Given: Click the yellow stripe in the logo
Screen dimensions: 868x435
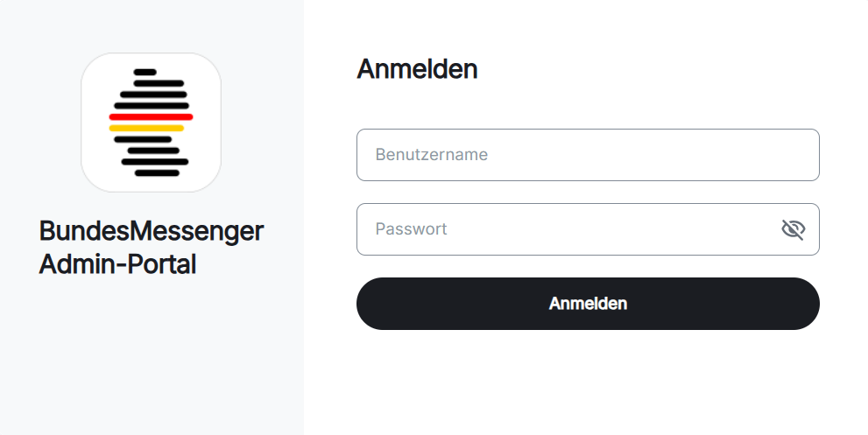Looking at the screenshot, I should pyautogui.click(x=146, y=129).
